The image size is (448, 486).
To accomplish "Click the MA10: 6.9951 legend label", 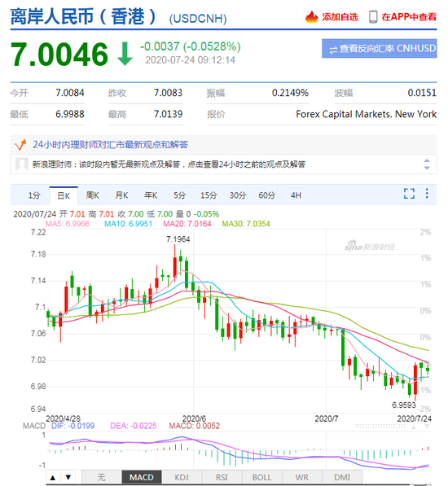I will pyautogui.click(x=128, y=224).
